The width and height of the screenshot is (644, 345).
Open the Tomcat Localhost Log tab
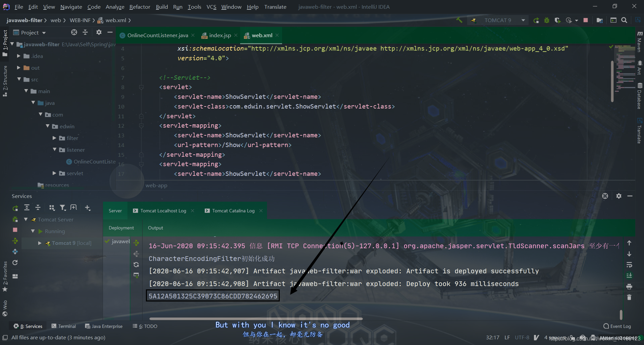(x=163, y=211)
